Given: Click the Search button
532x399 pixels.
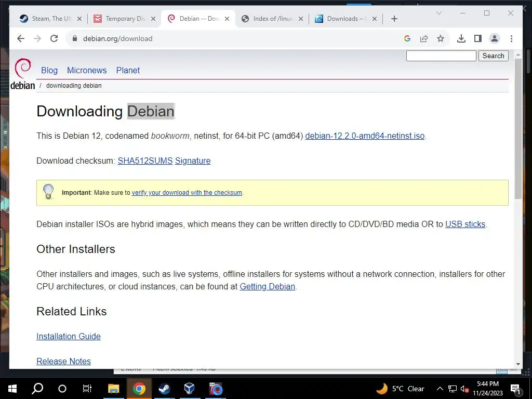Looking at the screenshot, I should point(494,56).
